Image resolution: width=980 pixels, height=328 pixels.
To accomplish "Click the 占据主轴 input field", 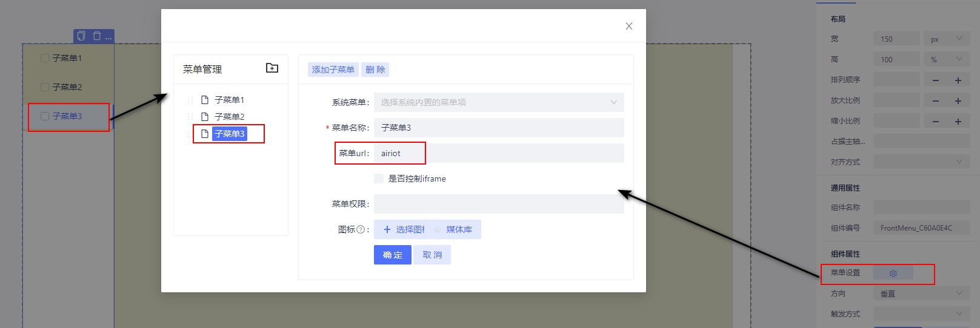I will coord(922,142).
